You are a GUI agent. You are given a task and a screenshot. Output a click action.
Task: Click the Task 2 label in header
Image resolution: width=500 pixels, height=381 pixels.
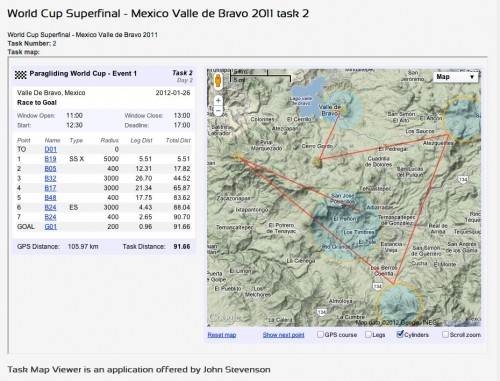pyautogui.click(x=182, y=73)
